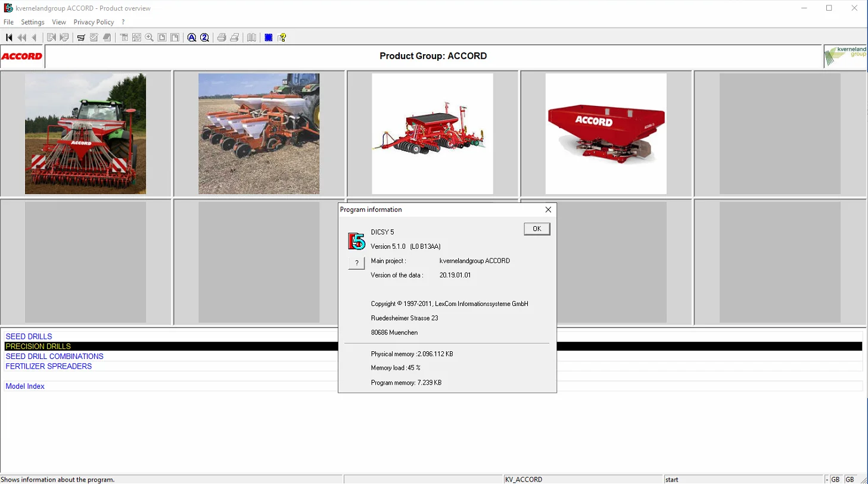Select the SEED DRILLS link
The width and height of the screenshot is (868, 484).
pyautogui.click(x=29, y=336)
